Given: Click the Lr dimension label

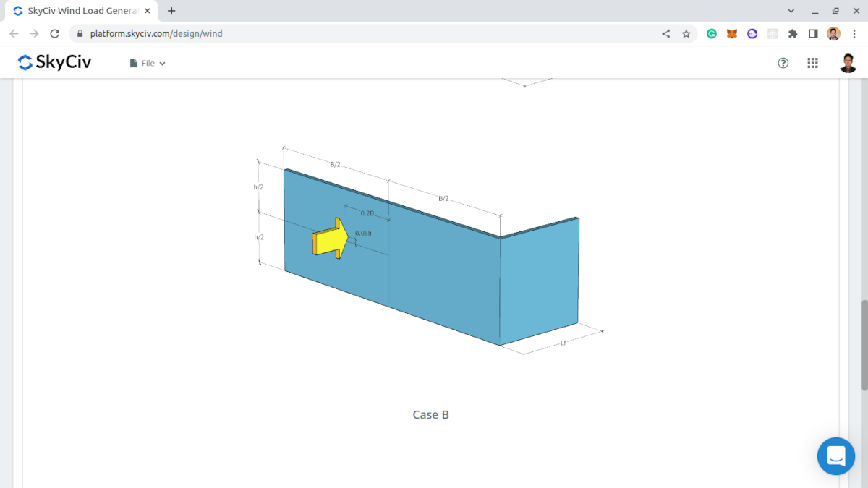Looking at the screenshot, I should coord(563,343).
